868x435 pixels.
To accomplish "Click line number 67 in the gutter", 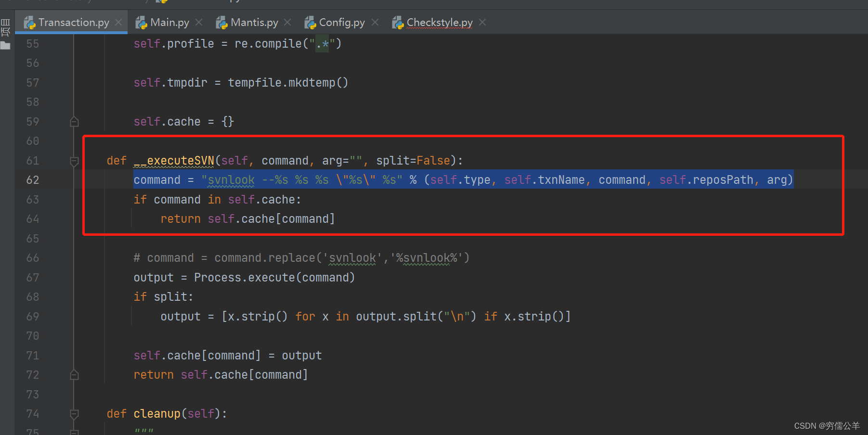I will point(33,278).
